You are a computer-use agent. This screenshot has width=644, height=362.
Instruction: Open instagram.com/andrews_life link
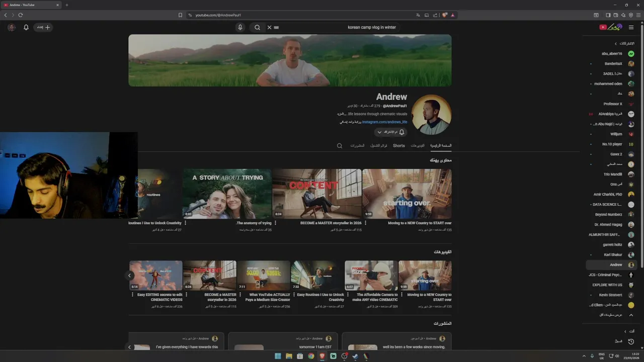pyautogui.click(x=384, y=122)
